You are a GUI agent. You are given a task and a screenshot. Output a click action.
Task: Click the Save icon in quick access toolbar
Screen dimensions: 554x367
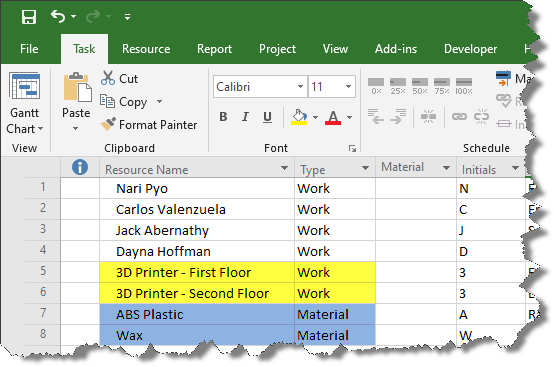click(x=29, y=17)
